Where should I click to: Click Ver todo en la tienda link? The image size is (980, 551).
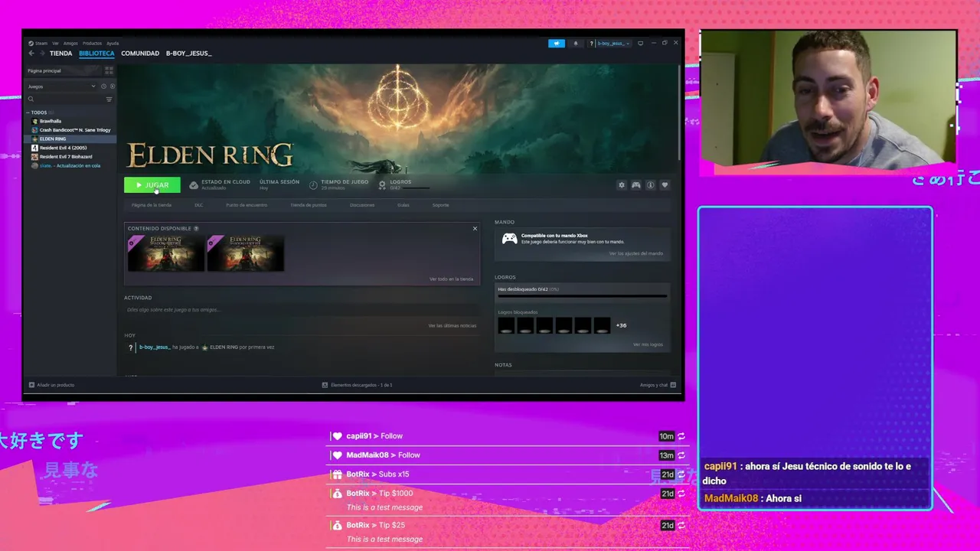451,279
